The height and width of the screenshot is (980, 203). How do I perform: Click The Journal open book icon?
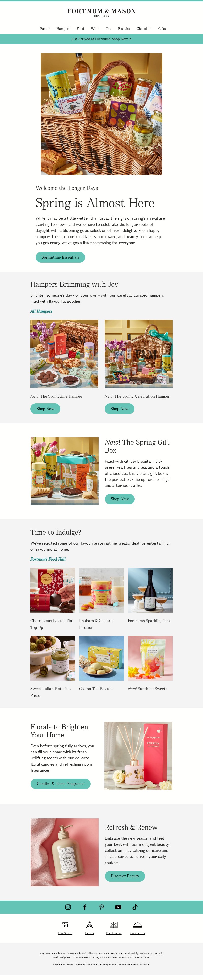(114, 924)
